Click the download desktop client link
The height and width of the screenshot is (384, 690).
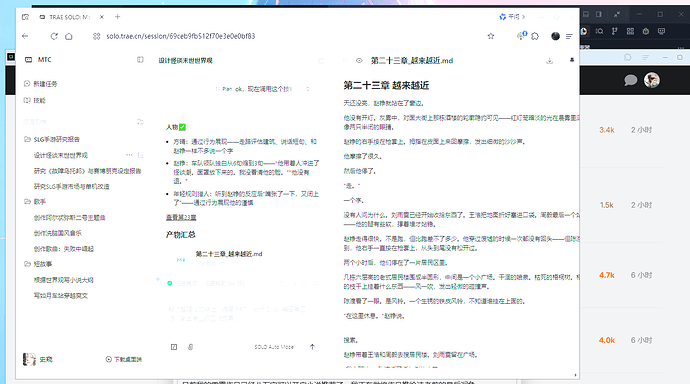coord(124,359)
